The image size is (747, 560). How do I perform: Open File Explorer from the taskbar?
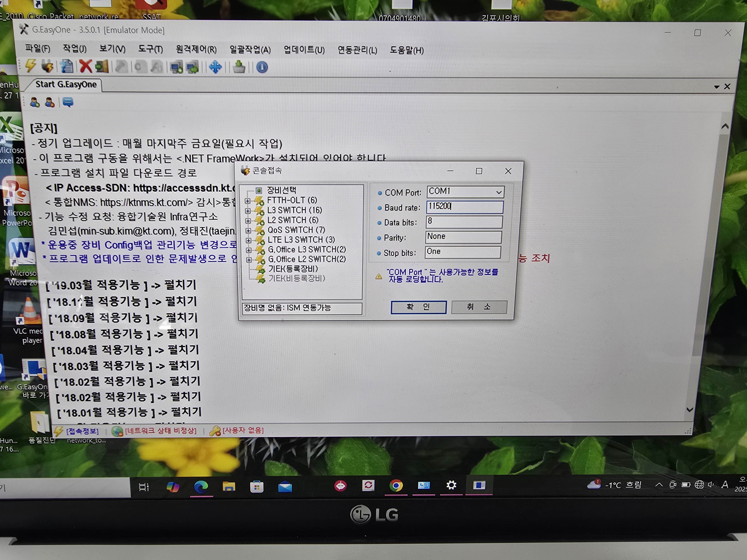[x=229, y=487]
